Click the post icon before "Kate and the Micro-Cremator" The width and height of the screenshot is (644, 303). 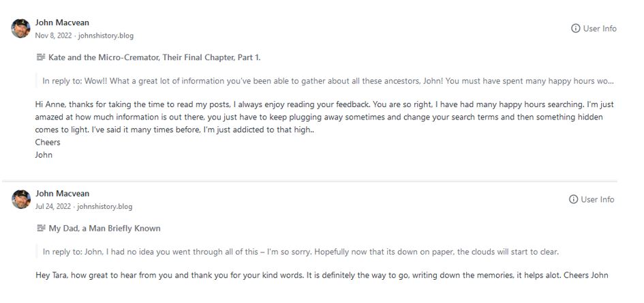41,57
